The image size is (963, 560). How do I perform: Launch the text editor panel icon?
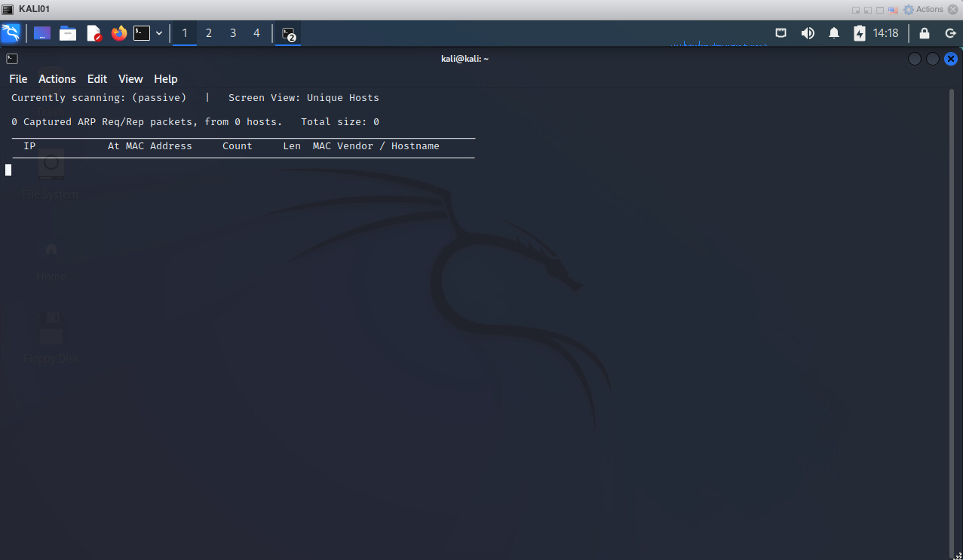click(94, 33)
